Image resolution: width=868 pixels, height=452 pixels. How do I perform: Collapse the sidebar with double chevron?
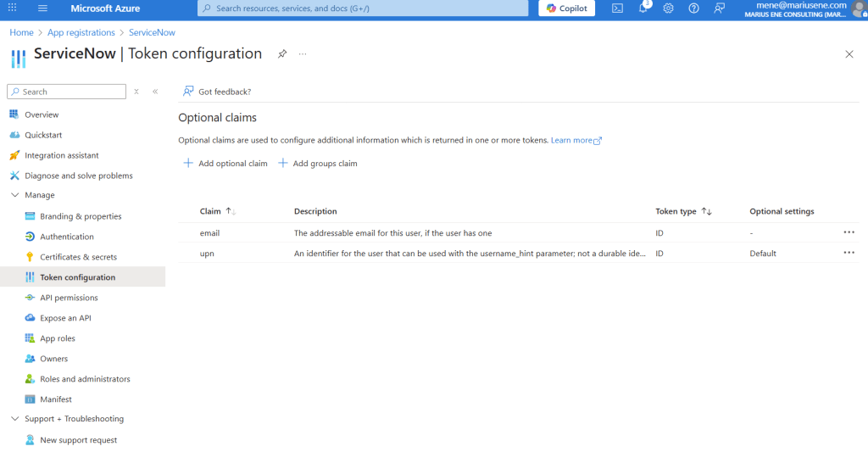pos(155,92)
